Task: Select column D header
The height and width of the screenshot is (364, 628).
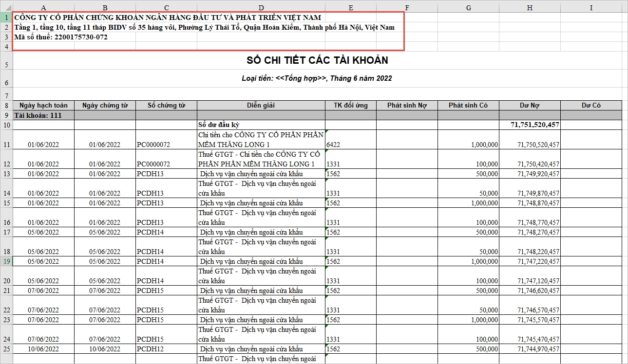Action: coord(261,8)
